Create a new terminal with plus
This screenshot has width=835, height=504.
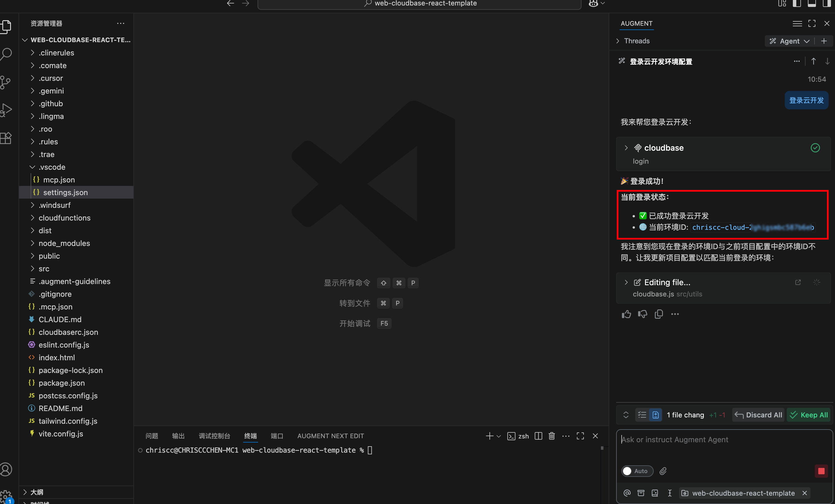click(489, 436)
